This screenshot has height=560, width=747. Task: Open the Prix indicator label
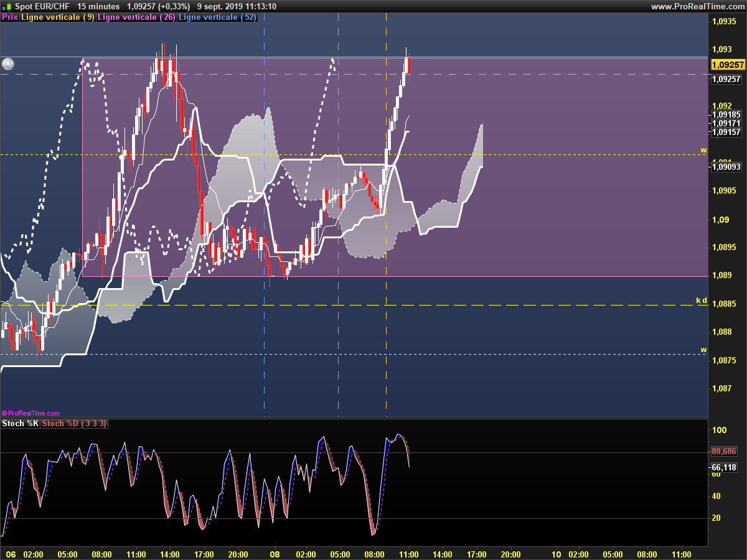[10, 17]
